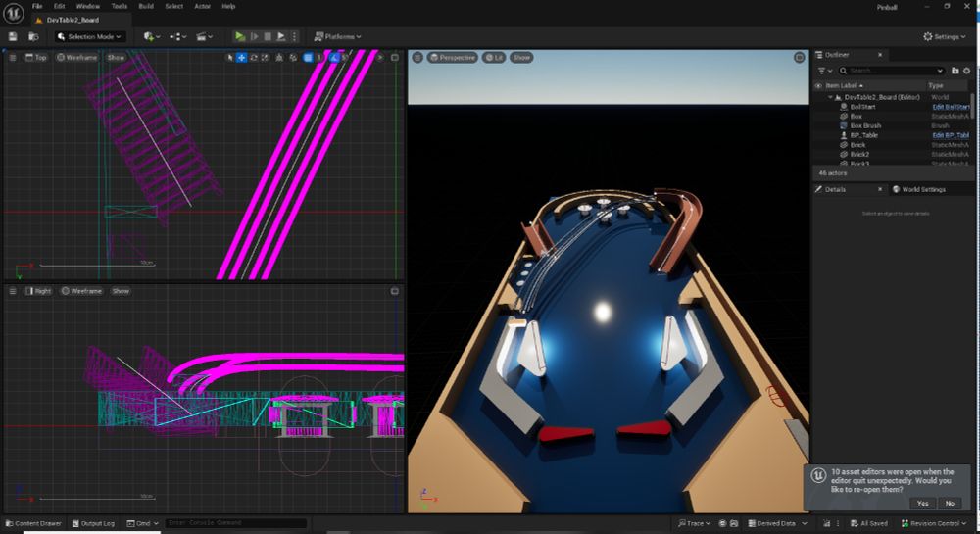Viewport: 980px width, 534px height.
Task: Open the Settings menu at top right
Action: (945, 37)
